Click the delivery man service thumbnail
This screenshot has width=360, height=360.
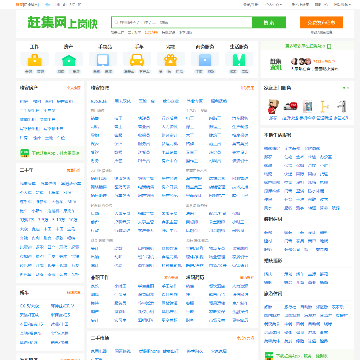pyautogui.click(x=273, y=107)
